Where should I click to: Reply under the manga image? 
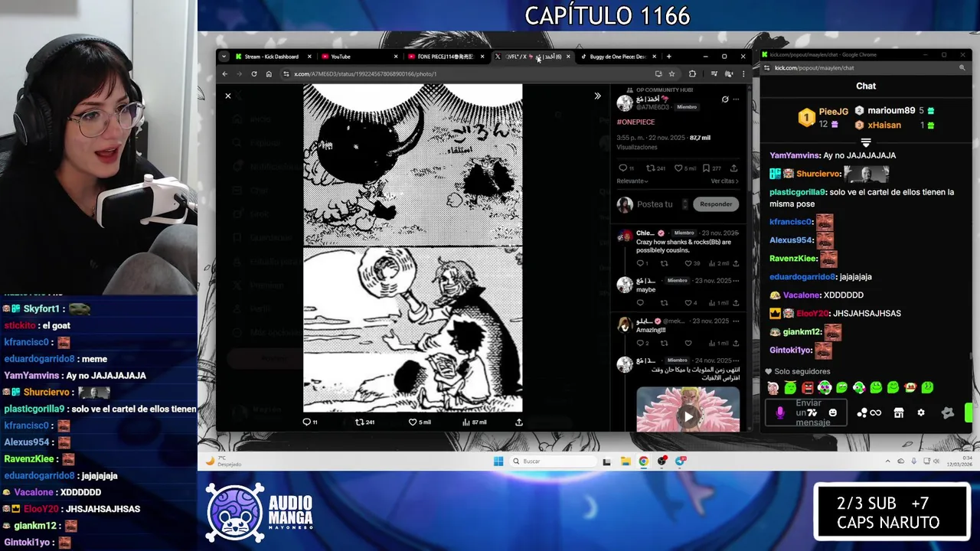click(x=309, y=422)
